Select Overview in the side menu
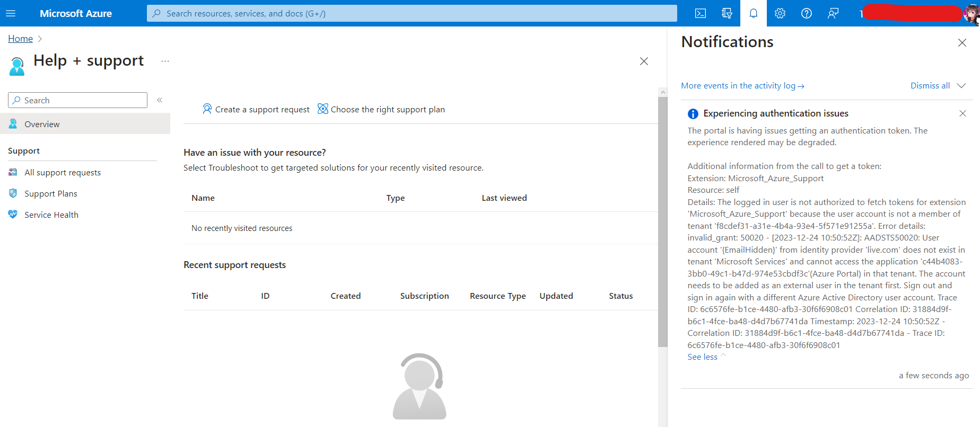Viewport: 980px width, 427px height. point(85,123)
